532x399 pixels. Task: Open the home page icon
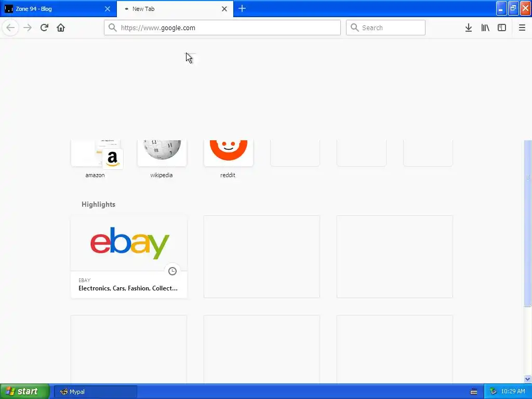pos(61,28)
